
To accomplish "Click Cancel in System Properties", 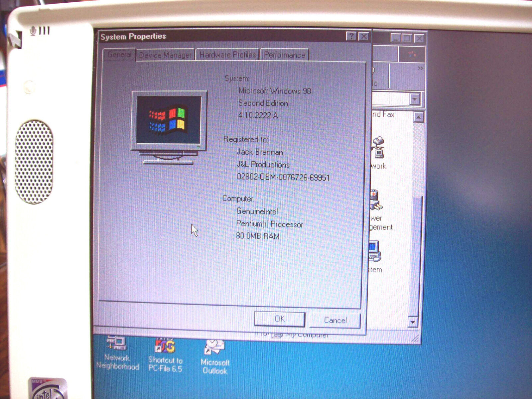I will [x=335, y=320].
